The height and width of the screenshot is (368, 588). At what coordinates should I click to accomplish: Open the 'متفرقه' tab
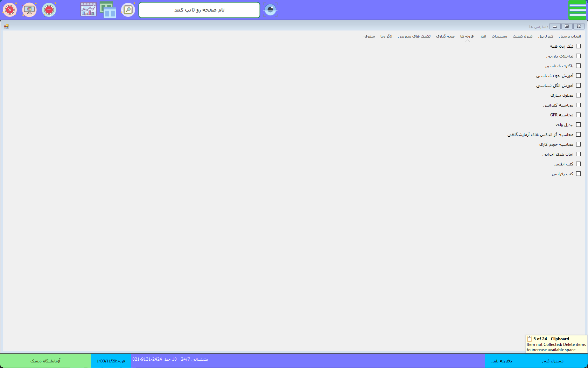pos(369,36)
